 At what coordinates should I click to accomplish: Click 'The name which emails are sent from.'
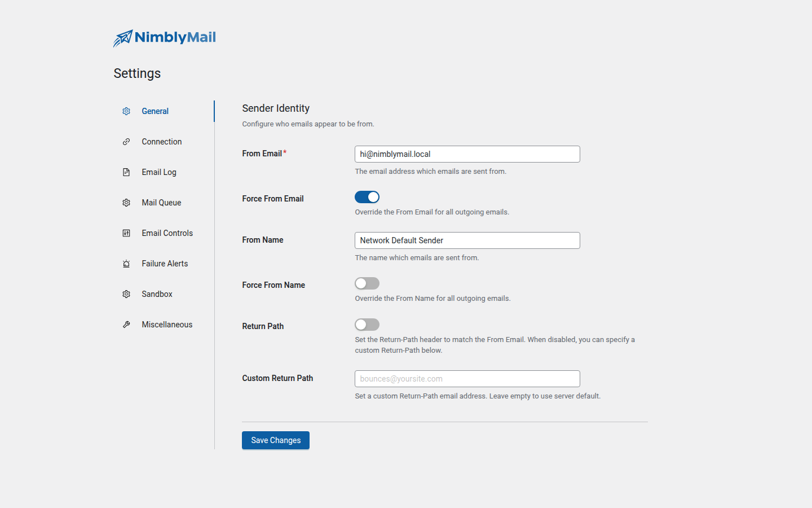tap(417, 258)
